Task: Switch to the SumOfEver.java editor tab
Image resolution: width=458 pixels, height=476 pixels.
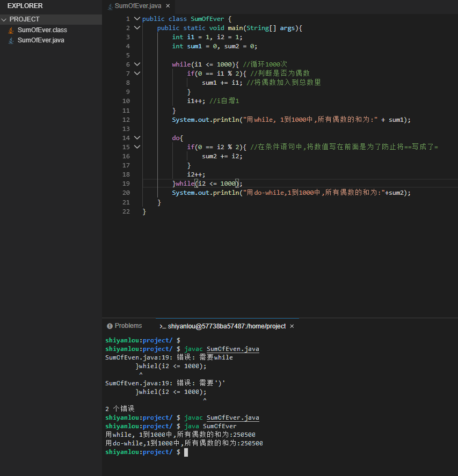Action: (x=138, y=6)
